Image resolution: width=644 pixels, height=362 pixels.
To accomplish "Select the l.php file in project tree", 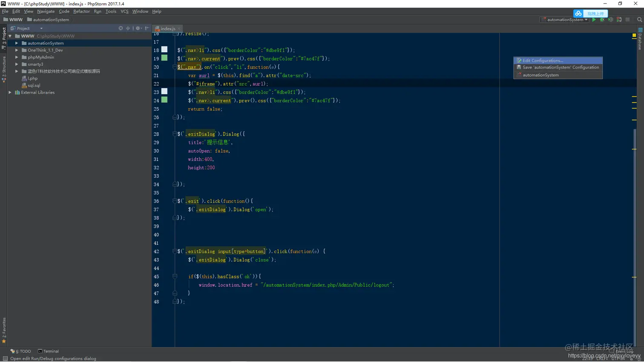I will [33, 78].
